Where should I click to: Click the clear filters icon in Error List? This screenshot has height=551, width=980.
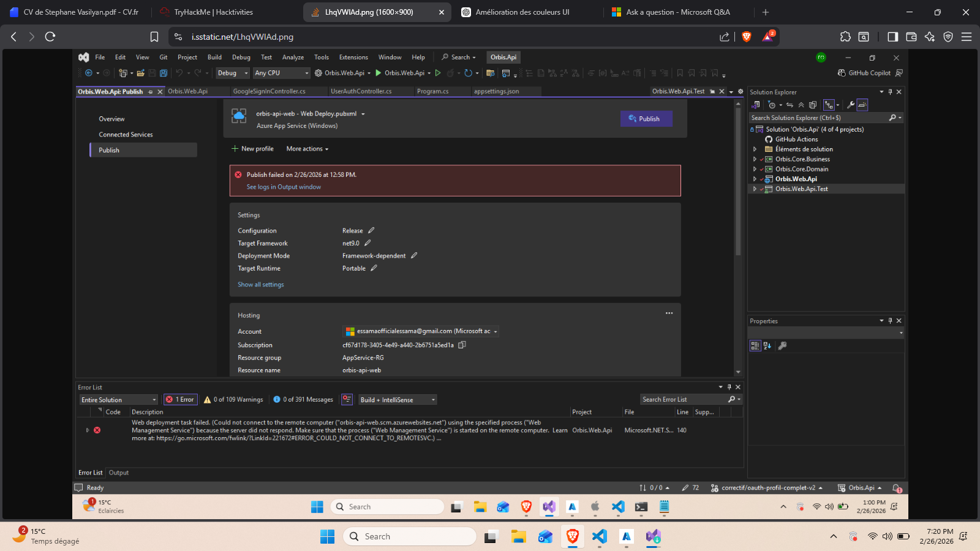347,399
